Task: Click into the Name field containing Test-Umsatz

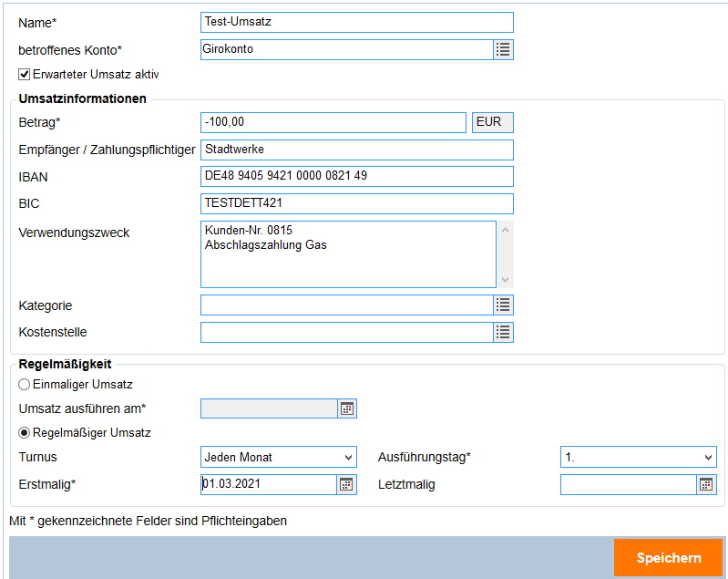Action: [x=356, y=22]
